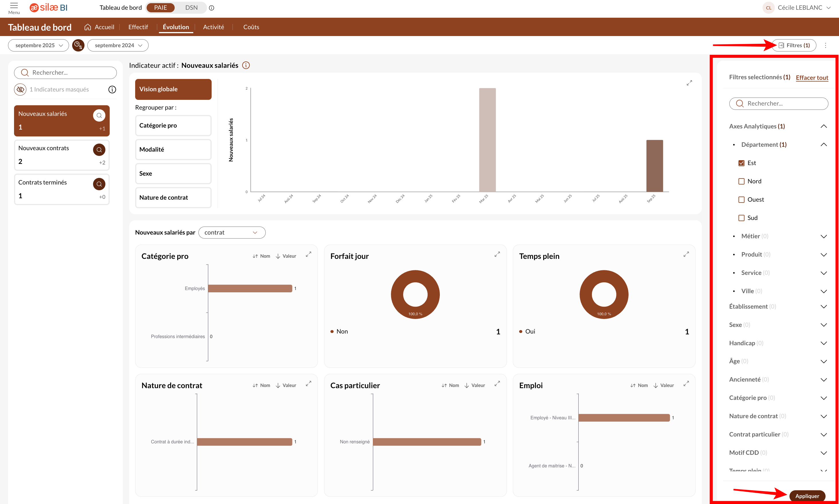
Task: Check the Nord department checkbox
Action: click(741, 181)
